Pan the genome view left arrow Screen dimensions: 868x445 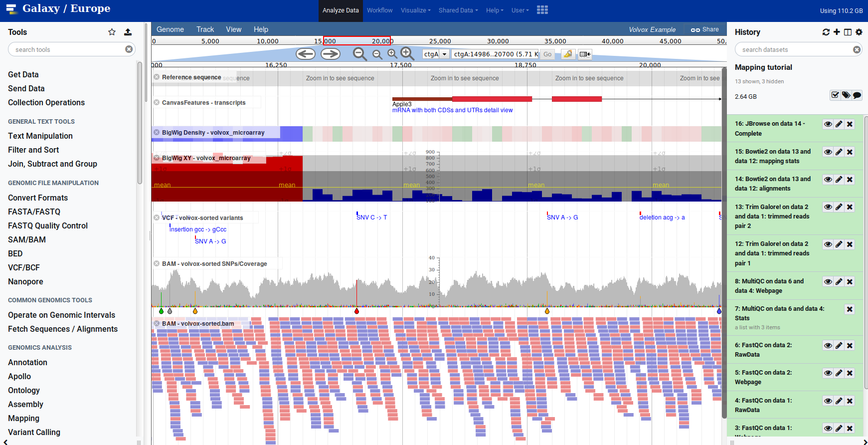click(306, 54)
